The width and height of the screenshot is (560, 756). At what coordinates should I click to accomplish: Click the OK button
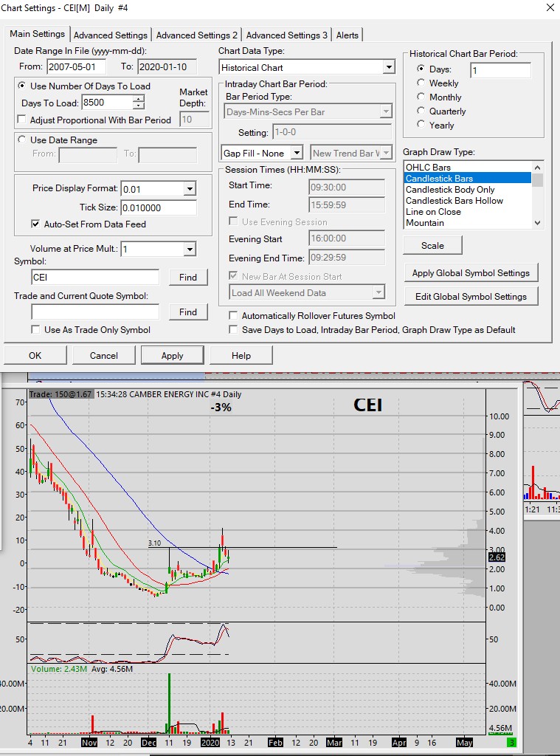click(35, 355)
